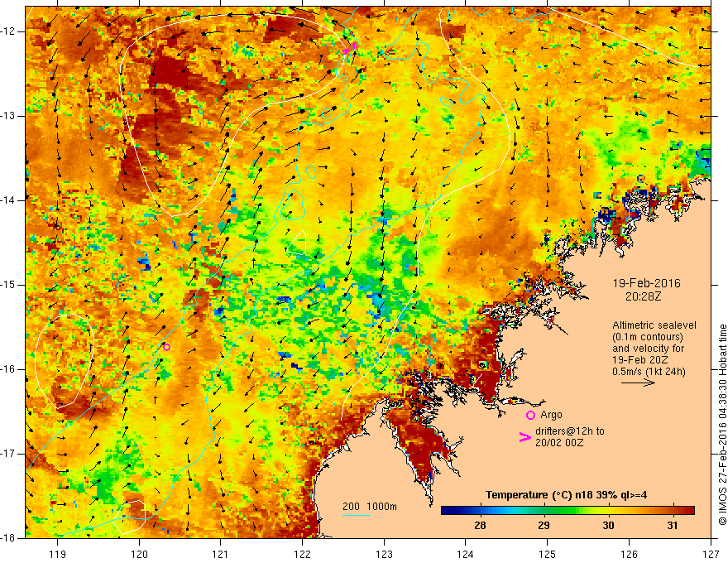Image resolution: width=728 pixels, height=563 pixels.
Task: Click the 'drifters@12h to' legend text
Action: [570, 431]
